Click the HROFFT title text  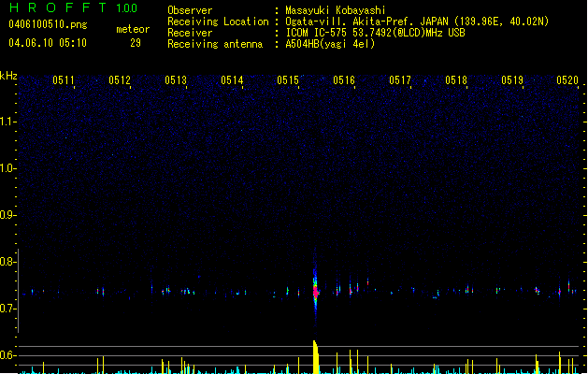[58, 7]
